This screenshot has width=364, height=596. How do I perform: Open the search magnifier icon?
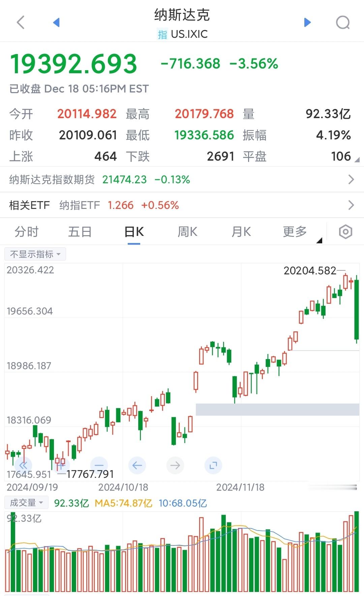[x=343, y=23]
